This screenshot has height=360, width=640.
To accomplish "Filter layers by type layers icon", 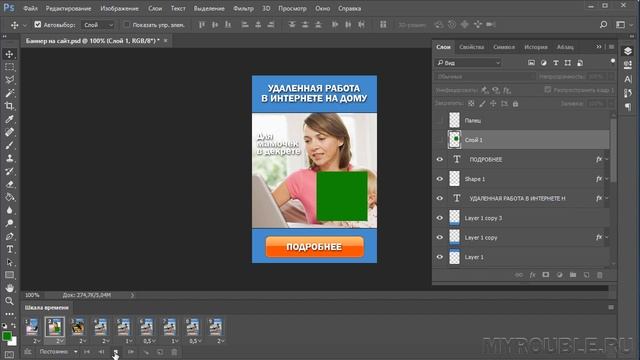I will [556, 63].
